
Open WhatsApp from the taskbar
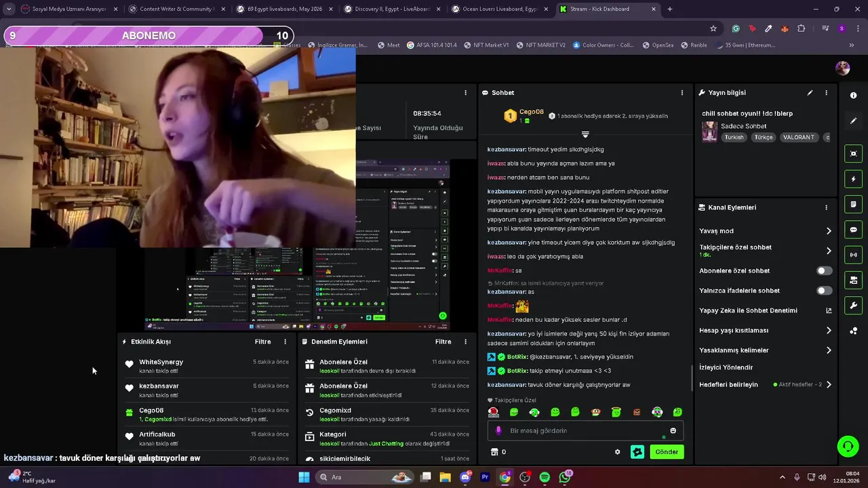565,477
